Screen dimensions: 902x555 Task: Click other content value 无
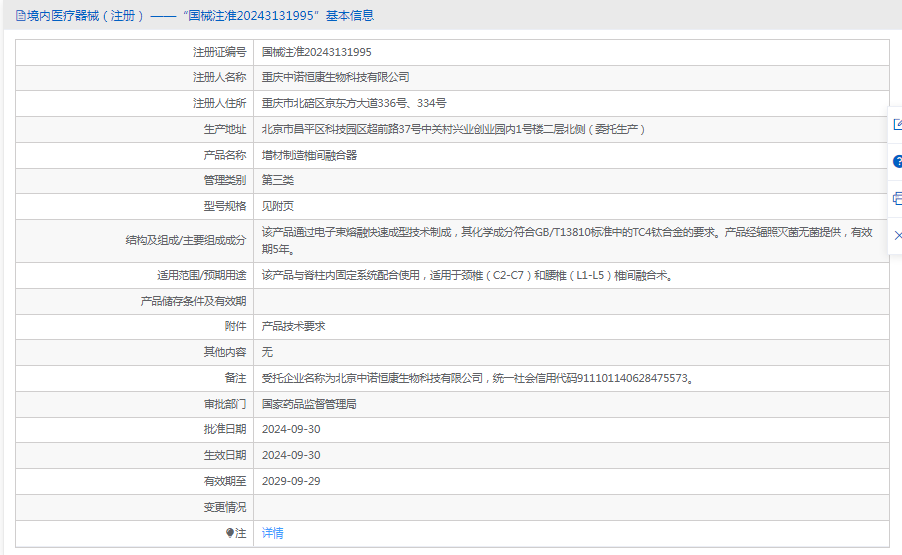point(267,352)
